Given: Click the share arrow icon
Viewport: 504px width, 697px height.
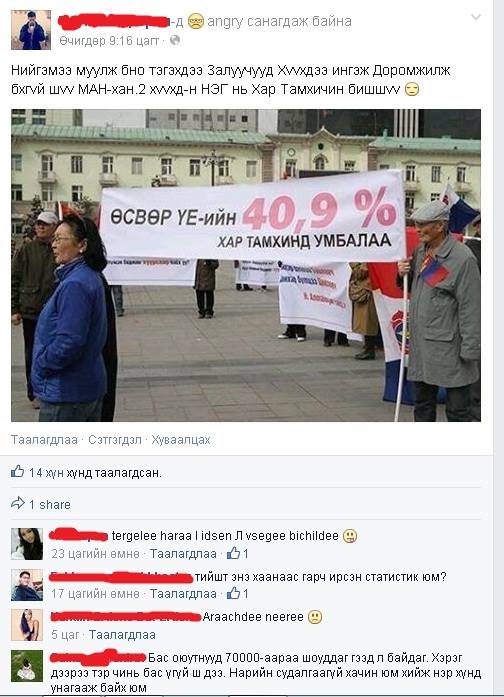Looking at the screenshot, I should point(18,504).
